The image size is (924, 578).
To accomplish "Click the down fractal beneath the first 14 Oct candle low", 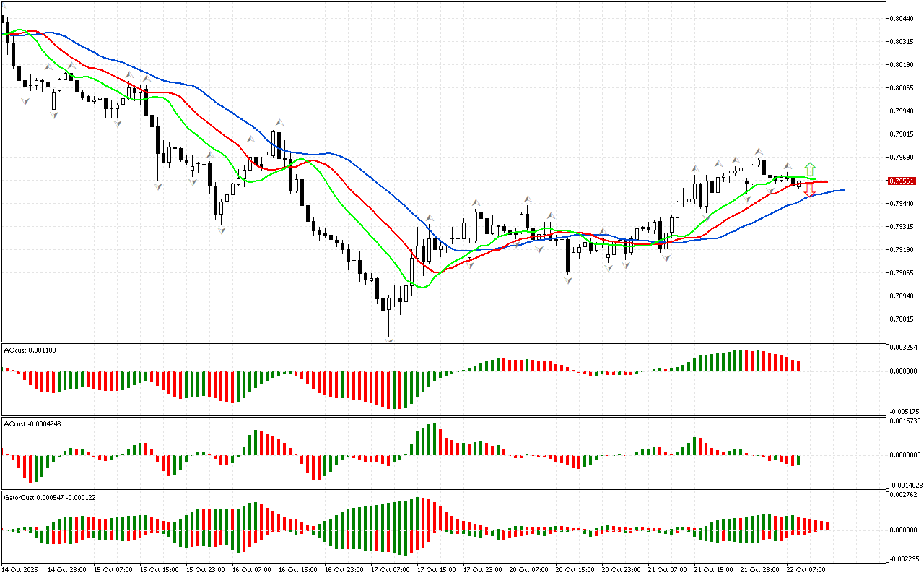I will pyautogui.click(x=25, y=101).
